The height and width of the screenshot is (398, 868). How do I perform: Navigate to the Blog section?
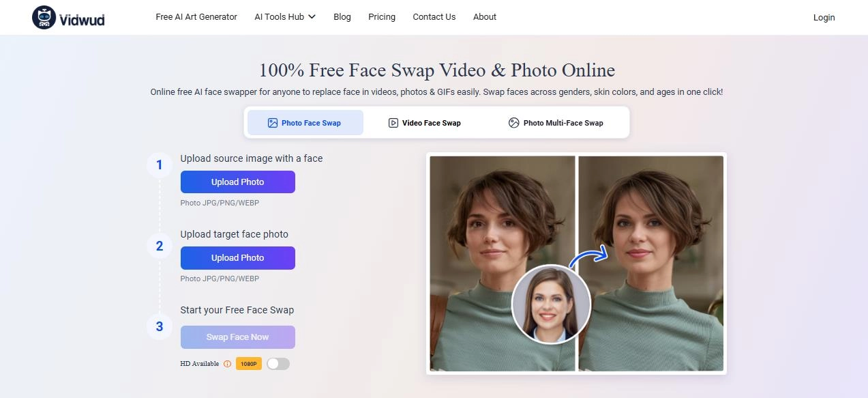[342, 16]
